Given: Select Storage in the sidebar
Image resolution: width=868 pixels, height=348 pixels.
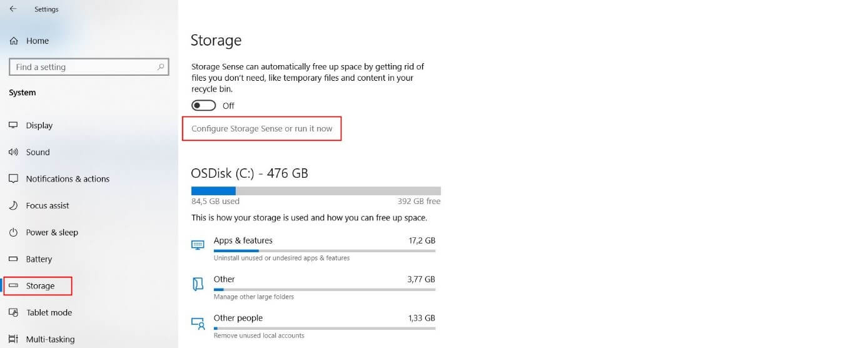Looking at the screenshot, I should (40, 286).
